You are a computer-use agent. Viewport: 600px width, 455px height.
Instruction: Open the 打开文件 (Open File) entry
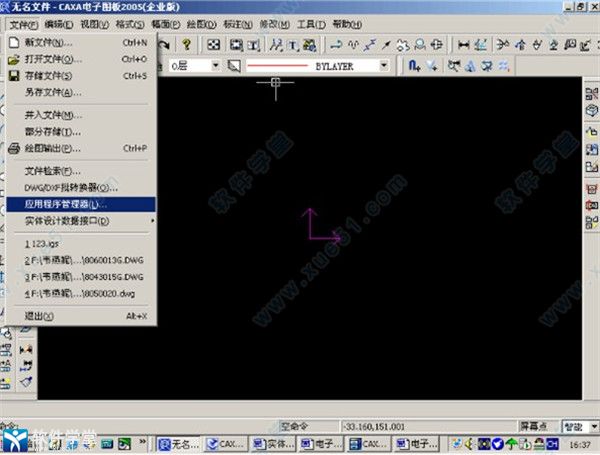click(52, 59)
